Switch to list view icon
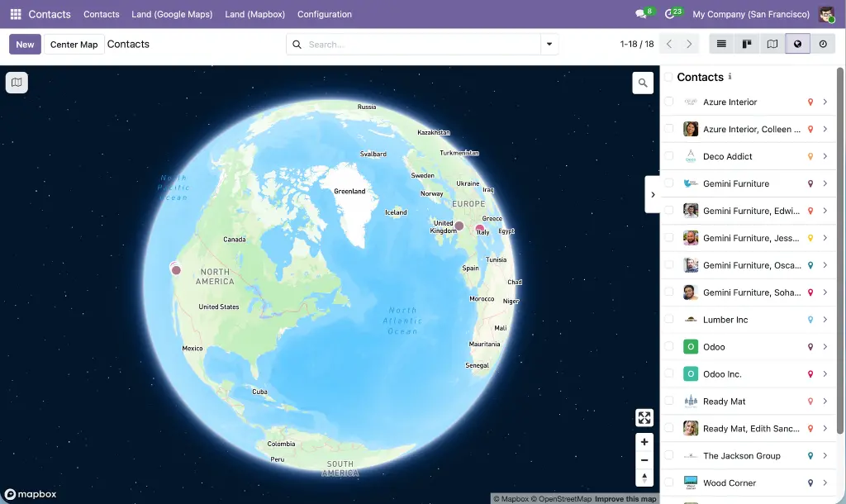The image size is (846, 504). coord(721,45)
